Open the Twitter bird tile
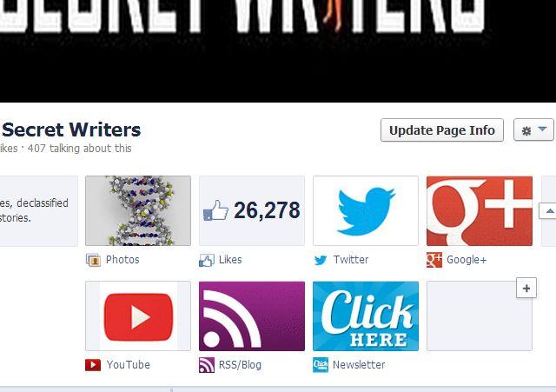Screen dimensions: 556x392 pos(366,210)
